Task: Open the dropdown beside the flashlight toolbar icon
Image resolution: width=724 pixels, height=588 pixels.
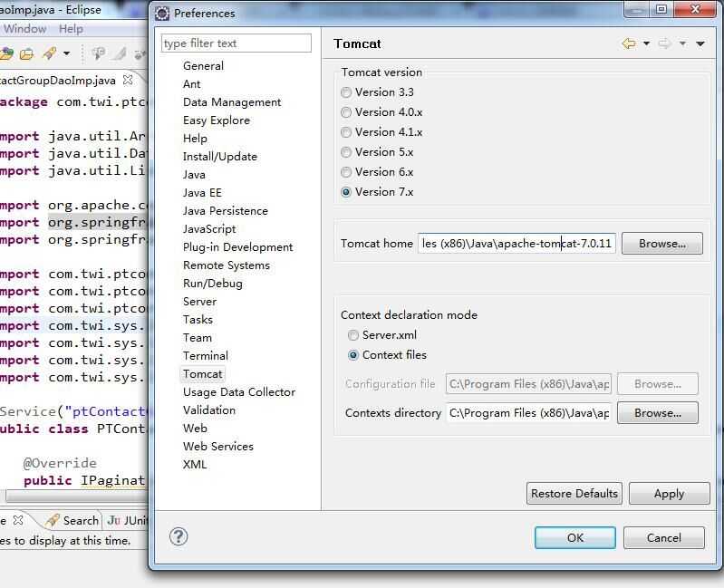Action: (66, 53)
